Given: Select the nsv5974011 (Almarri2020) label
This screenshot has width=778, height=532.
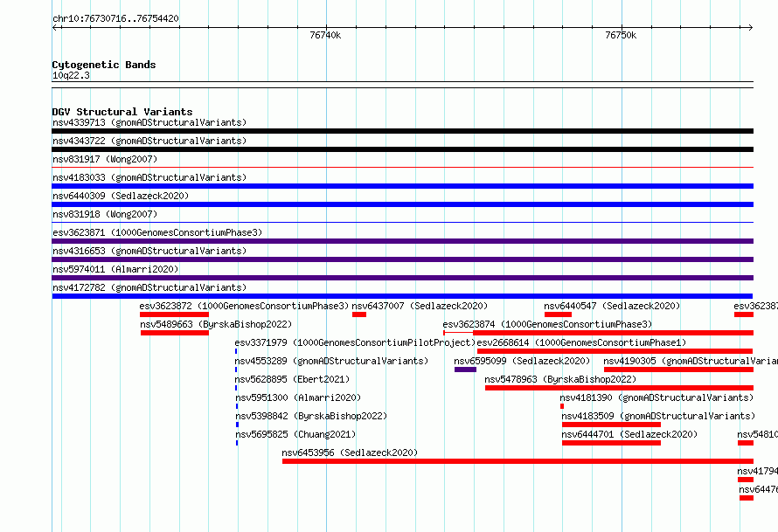Looking at the screenshot, I should pyautogui.click(x=115, y=269).
